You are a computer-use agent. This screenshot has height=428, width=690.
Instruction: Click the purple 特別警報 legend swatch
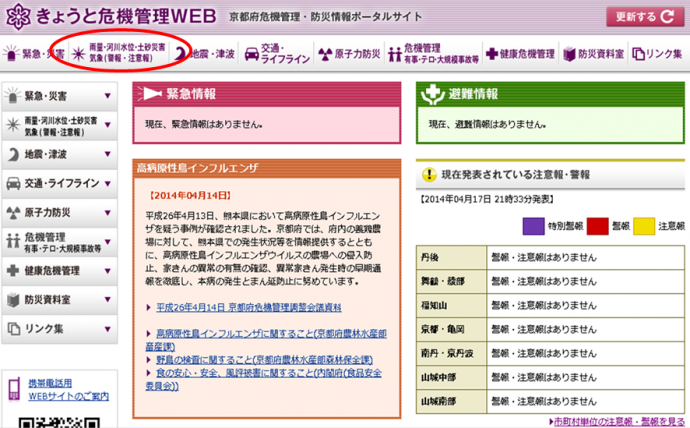tap(533, 227)
